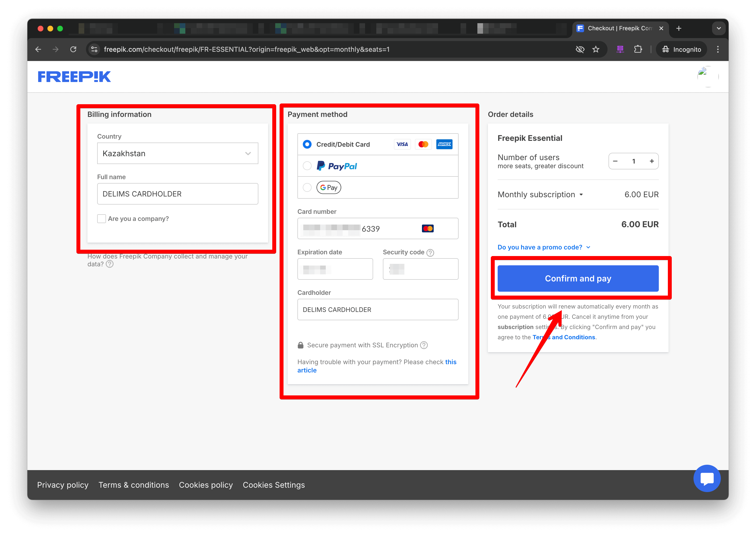Click the Visa card logo

[x=402, y=144]
